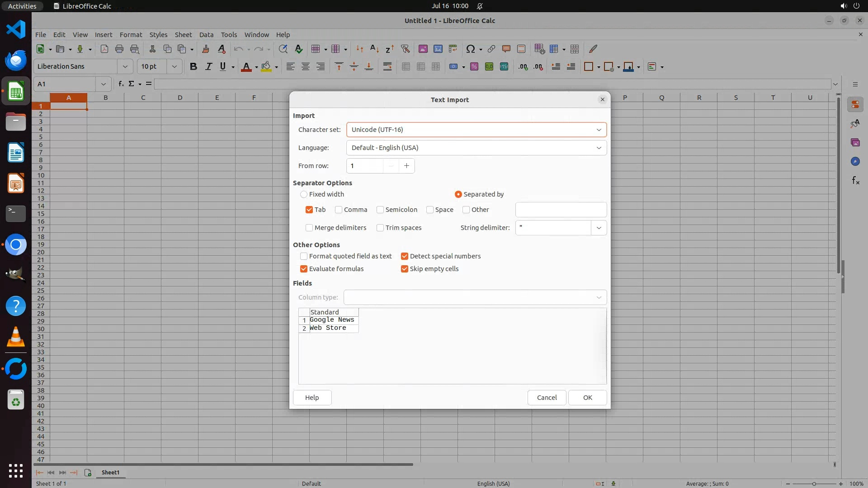
Task: Expand the String delimiter dropdown
Action: (x=599, y=228)
